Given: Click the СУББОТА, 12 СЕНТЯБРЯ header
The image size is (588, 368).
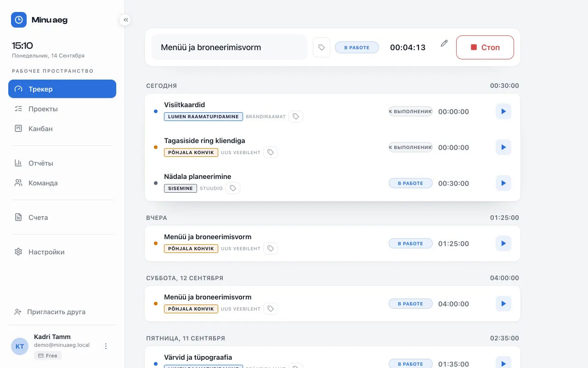Looking at the screenshot, I should pos(185,278).
